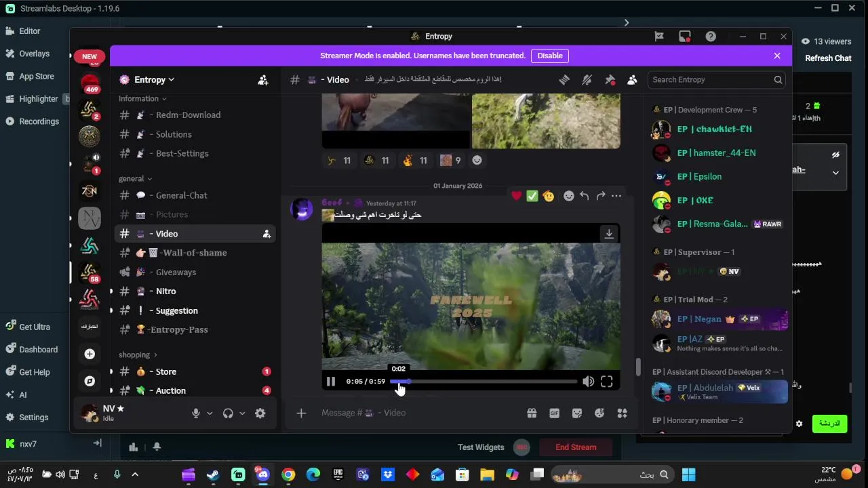Disable Streamer Mode button in banner
Viewport: 868px width, 488px height.
tap(550, 56)
